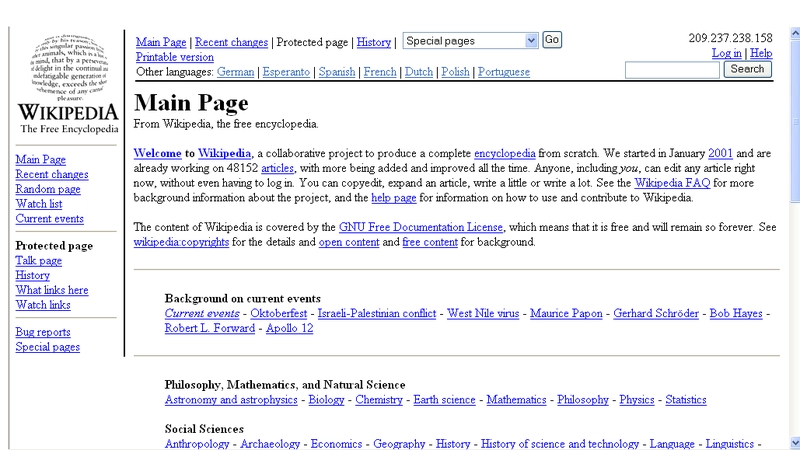Open Apollo 12 article
800x450 pixels.
coord(289,329)
